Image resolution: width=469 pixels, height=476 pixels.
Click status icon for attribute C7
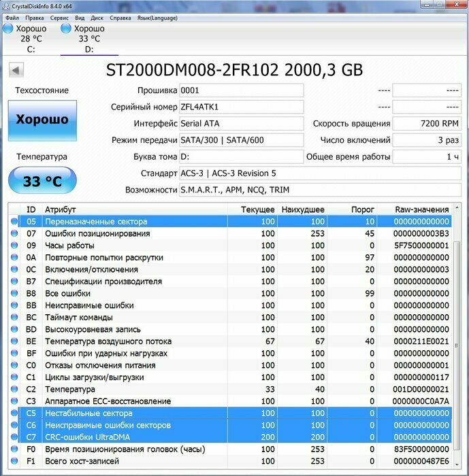(x=14, y=437)
